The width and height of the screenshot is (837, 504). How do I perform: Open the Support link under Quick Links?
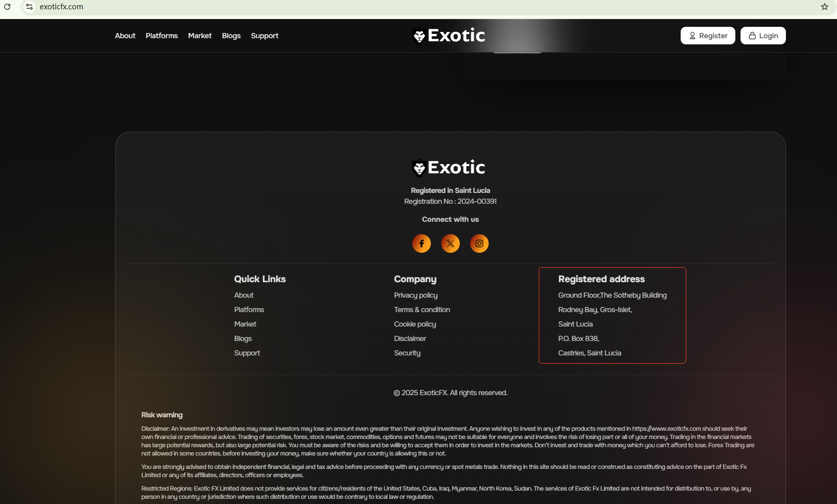(x=247, y=353)
